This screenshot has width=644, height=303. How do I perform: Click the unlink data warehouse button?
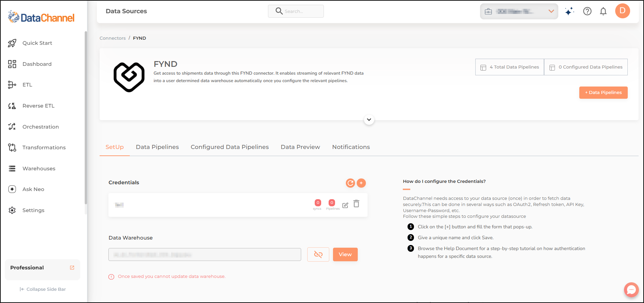pyautogui.click(x=318, y=254)
